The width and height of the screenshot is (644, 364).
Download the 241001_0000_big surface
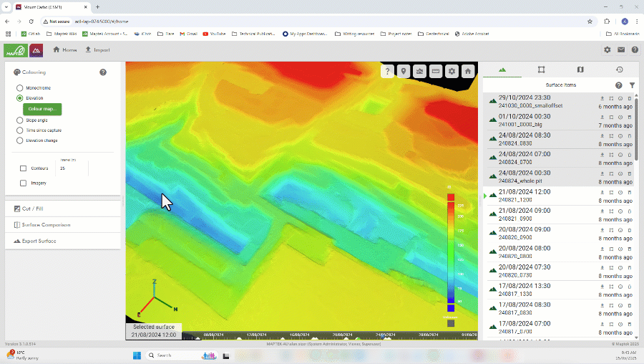[x=602, y=116]
